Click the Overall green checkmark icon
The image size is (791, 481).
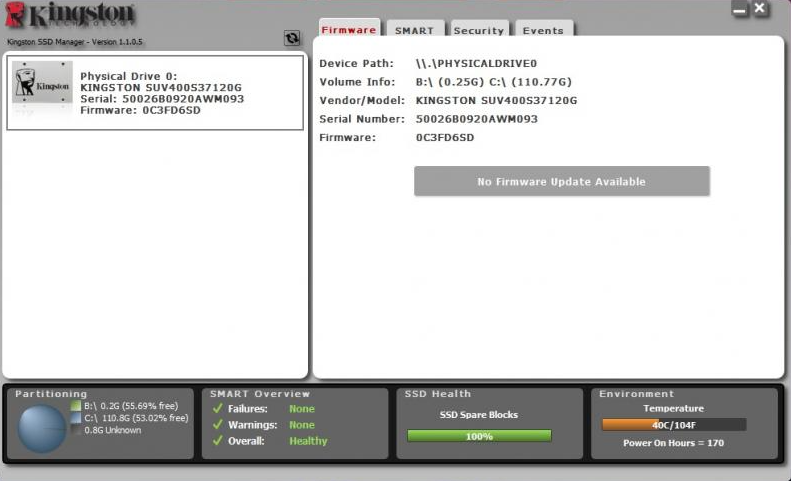tap(217, 441)
